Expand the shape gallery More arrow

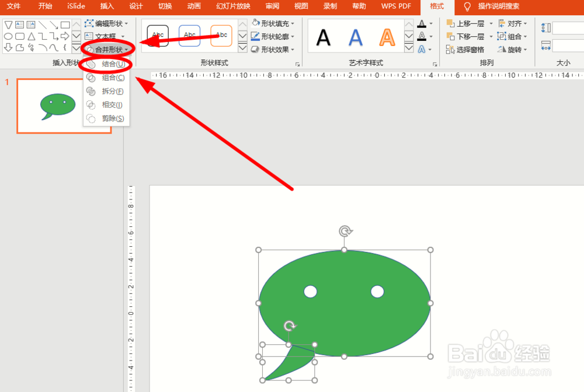click(76, 48)
